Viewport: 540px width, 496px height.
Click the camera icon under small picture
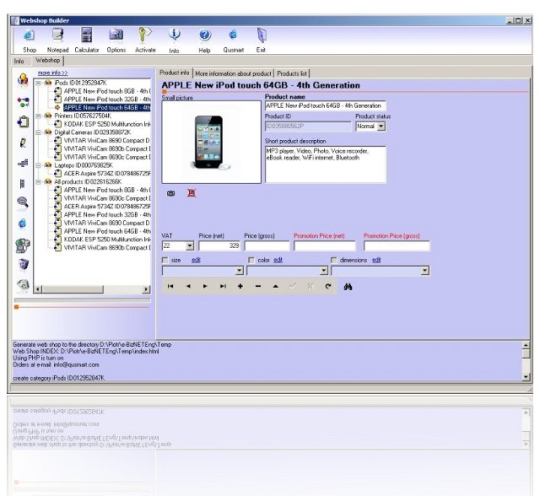(171, 194)
